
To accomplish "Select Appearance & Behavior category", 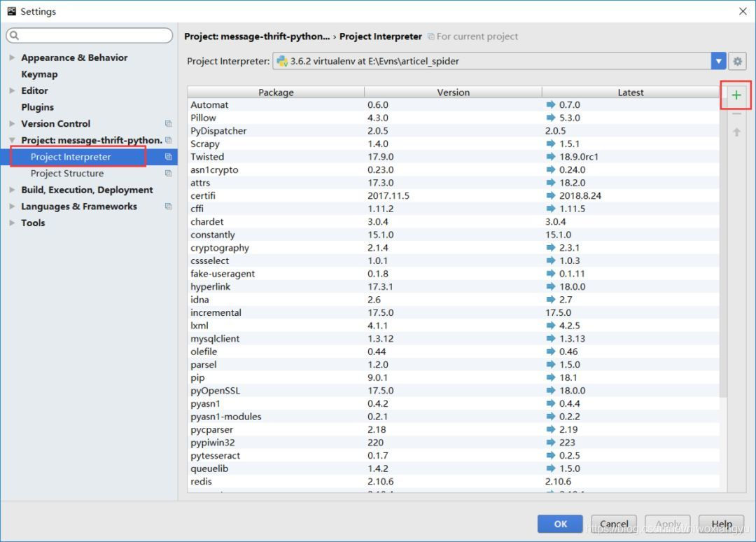I will pyautogui.click(x=74, y=57).
